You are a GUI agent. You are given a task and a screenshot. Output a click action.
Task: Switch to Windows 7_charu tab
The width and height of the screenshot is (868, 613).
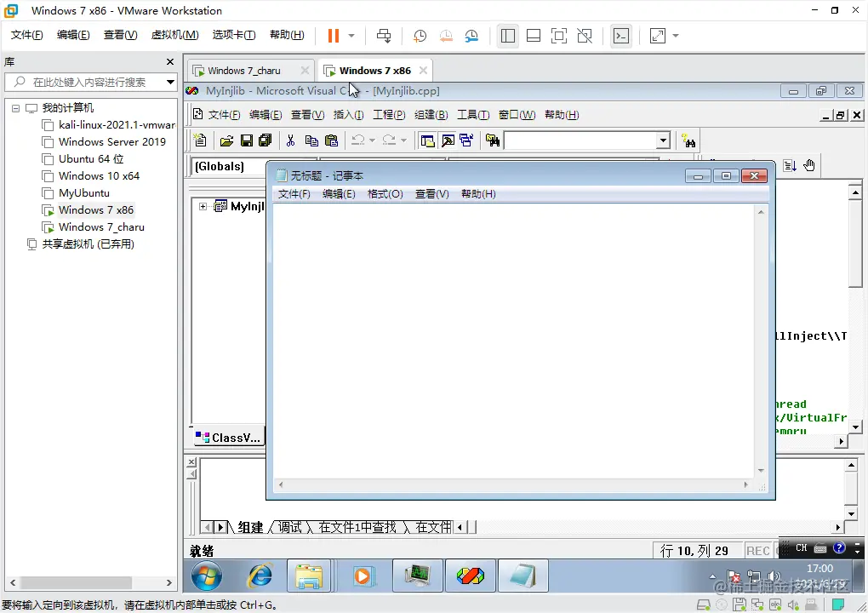point(244,71)
